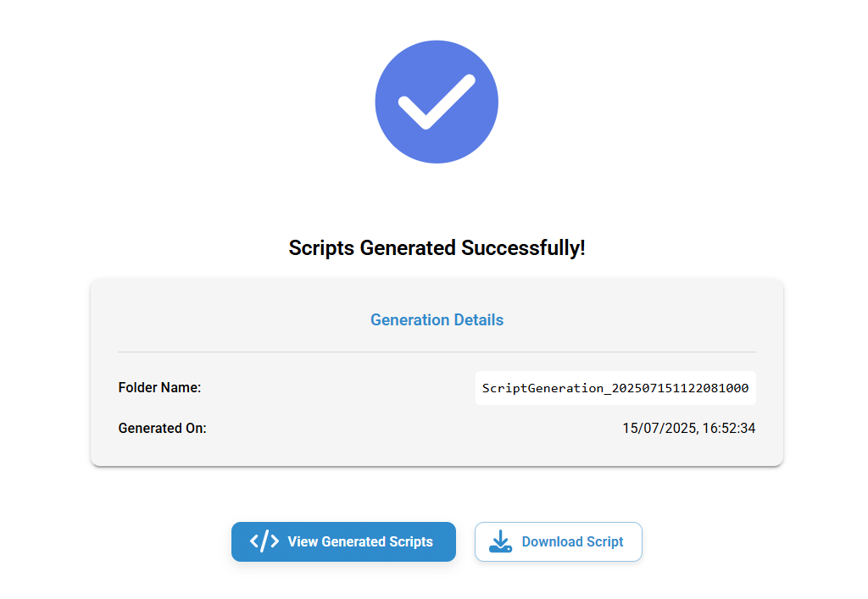Click the white checkmark inside the circle
Viewport: 868px width, 599px height.
(437, 102)
